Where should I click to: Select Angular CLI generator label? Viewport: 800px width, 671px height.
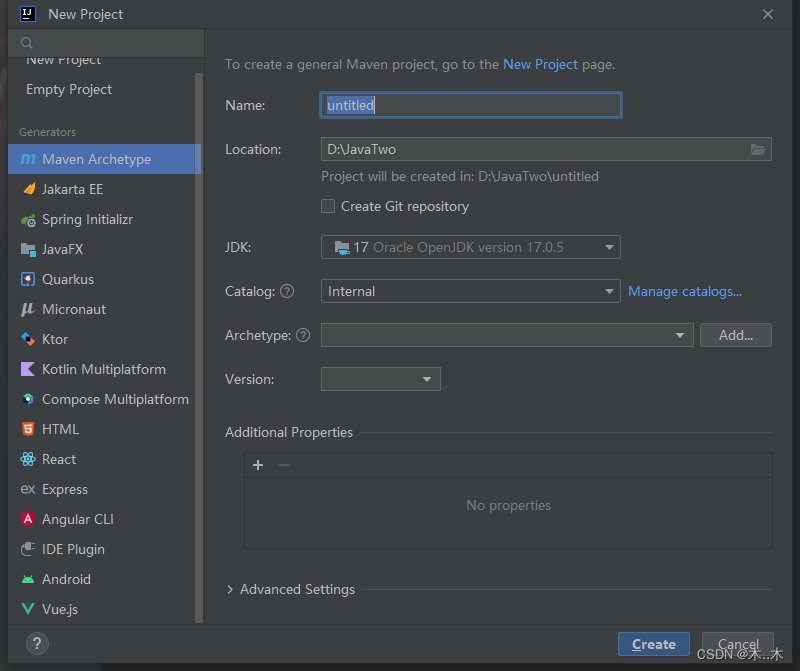click(x=78, y=519)
